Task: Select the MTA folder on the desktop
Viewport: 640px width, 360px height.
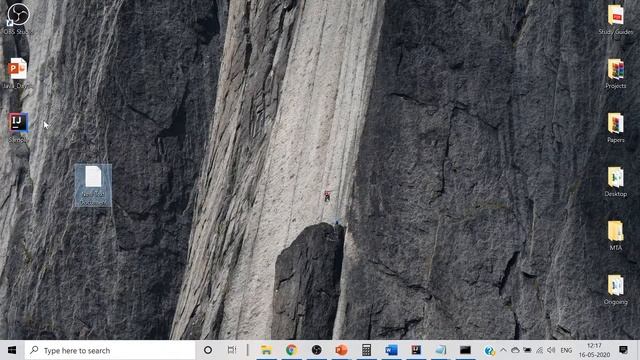Action: pos(616,236)
